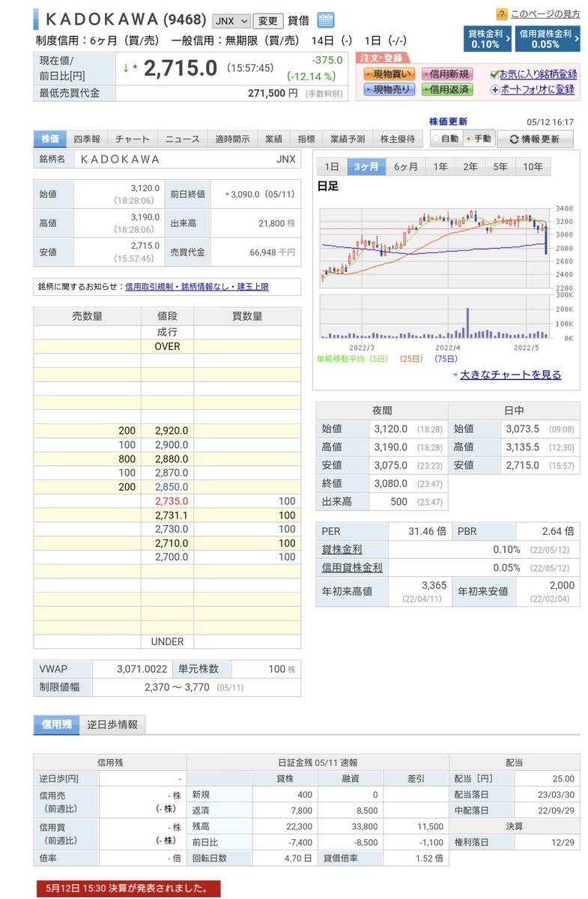The height and width of the screenshot is (899, 588).
Task: Switch to the 指標 tab
Action: tap(306, 139)
